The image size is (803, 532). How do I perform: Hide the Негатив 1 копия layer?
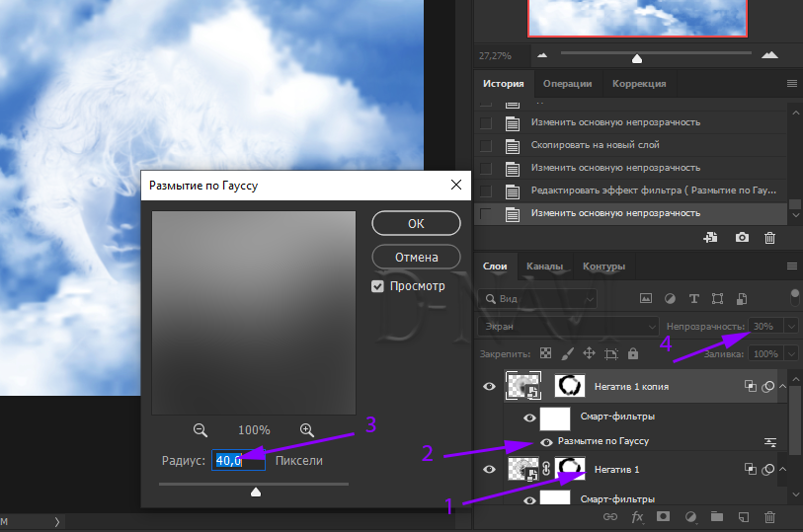click(489, 386)
